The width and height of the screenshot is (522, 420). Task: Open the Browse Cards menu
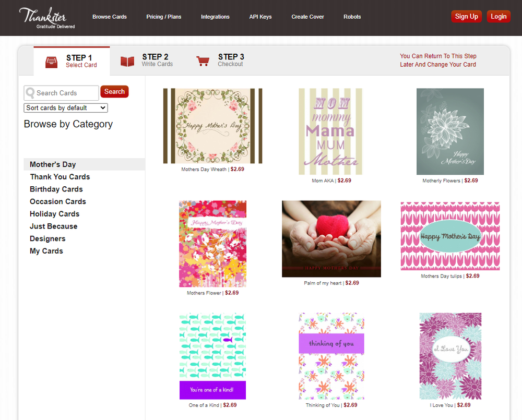click(x=110, y=17)
